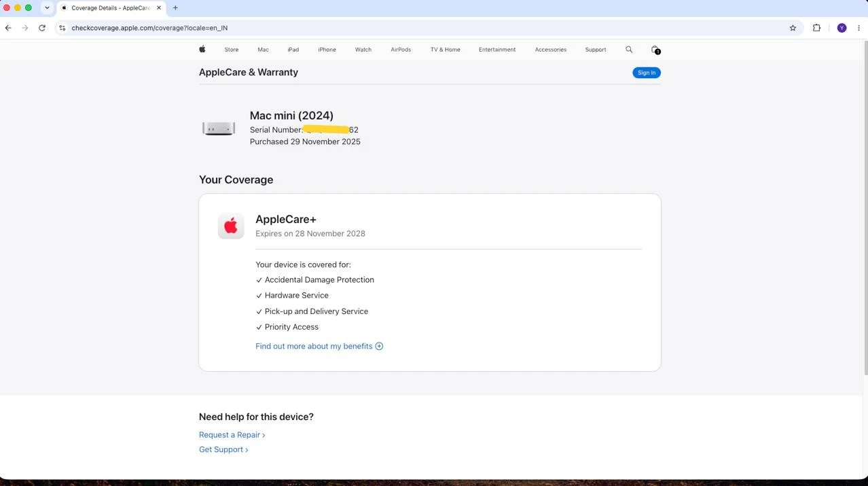Expand the tab search dropdown arrow

(47, 8)
